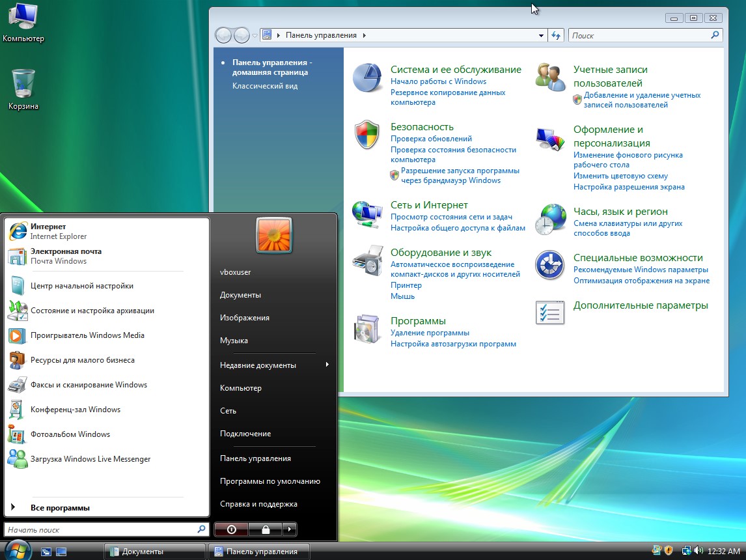Open Настройка разрешения экрана link
The height and width of the screenshot is (560, 746).
tap(629, 187)
